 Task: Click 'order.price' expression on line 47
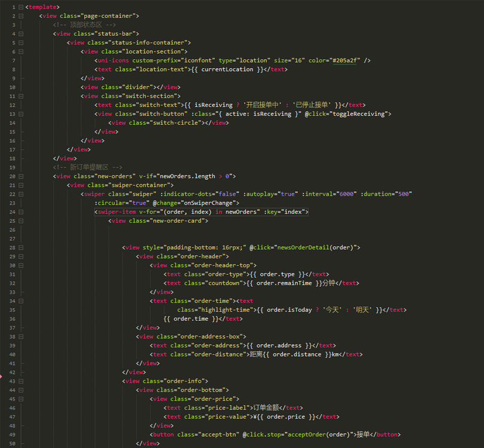pos(286,417)
